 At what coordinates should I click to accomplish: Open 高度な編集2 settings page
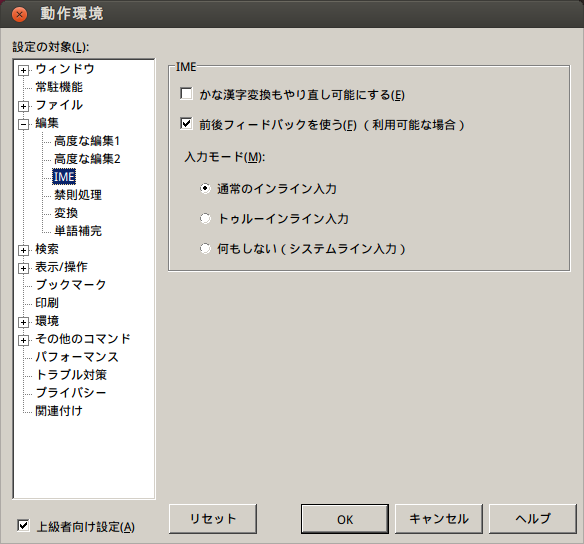[87, 159]
